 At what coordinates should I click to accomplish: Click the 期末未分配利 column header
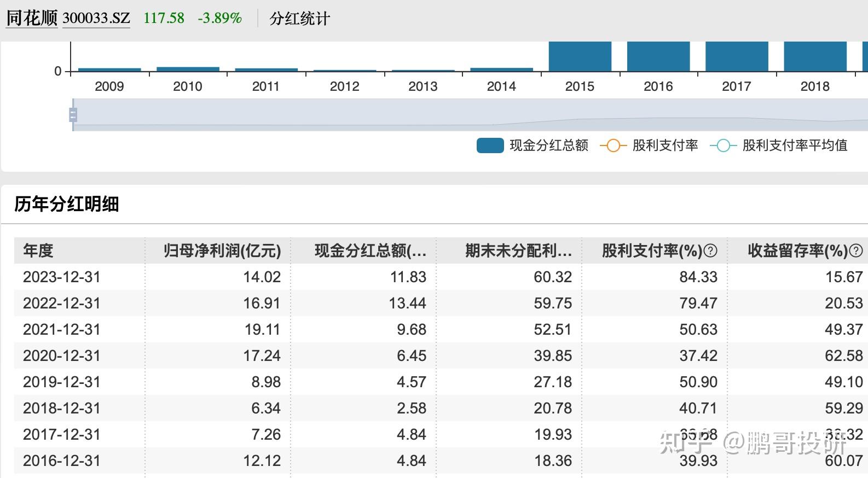point(519,251)
